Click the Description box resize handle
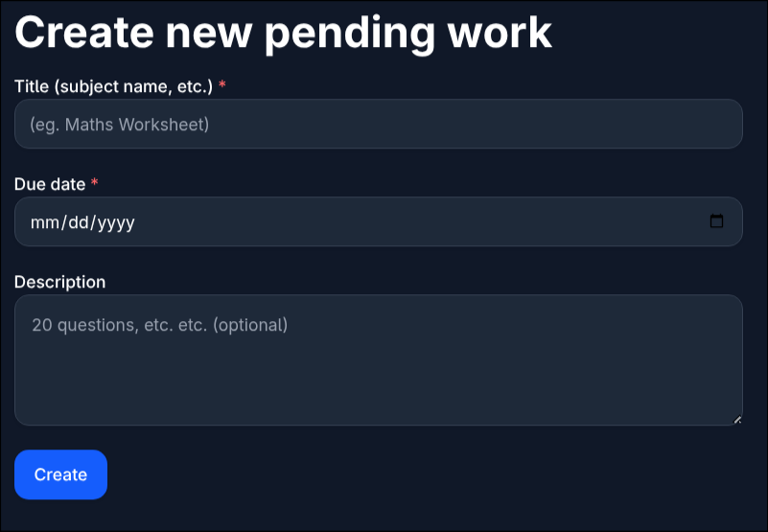 [x=736, y=419]
